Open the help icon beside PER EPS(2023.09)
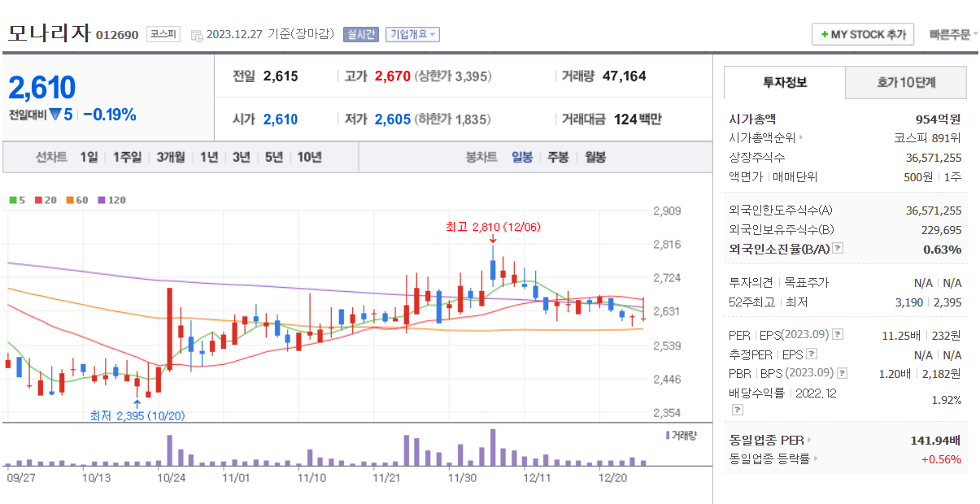 click(x=838, y=335)
